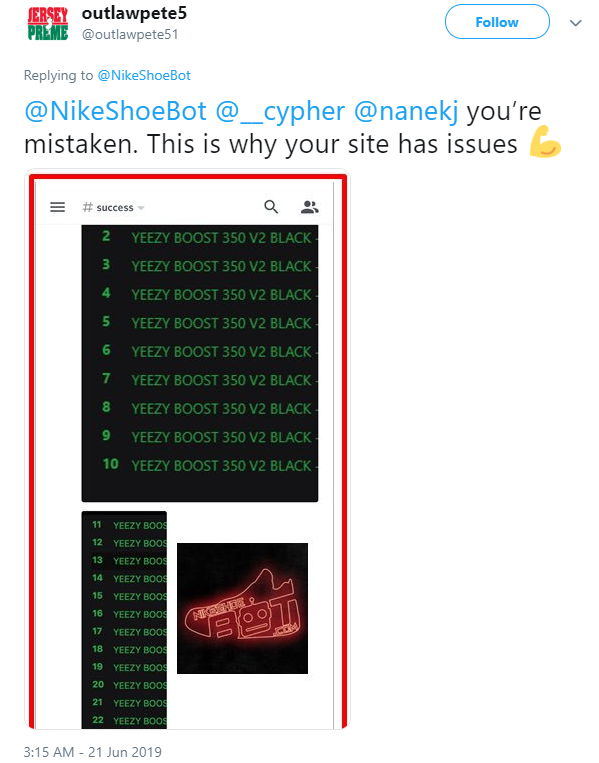599x763 pixels.
Task: Click the hamburger menu icon beside success
Action: tap(57, 207)
